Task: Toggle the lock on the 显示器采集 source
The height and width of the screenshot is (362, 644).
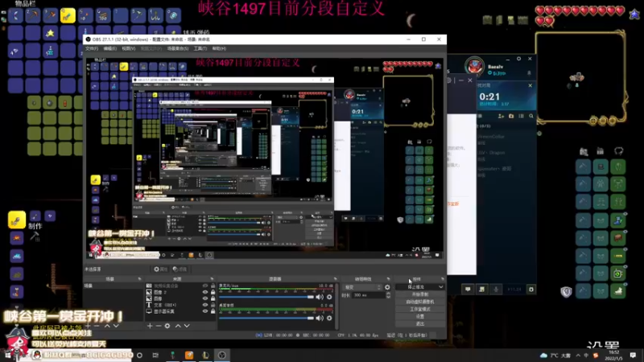Action: (x=213, y=311)
